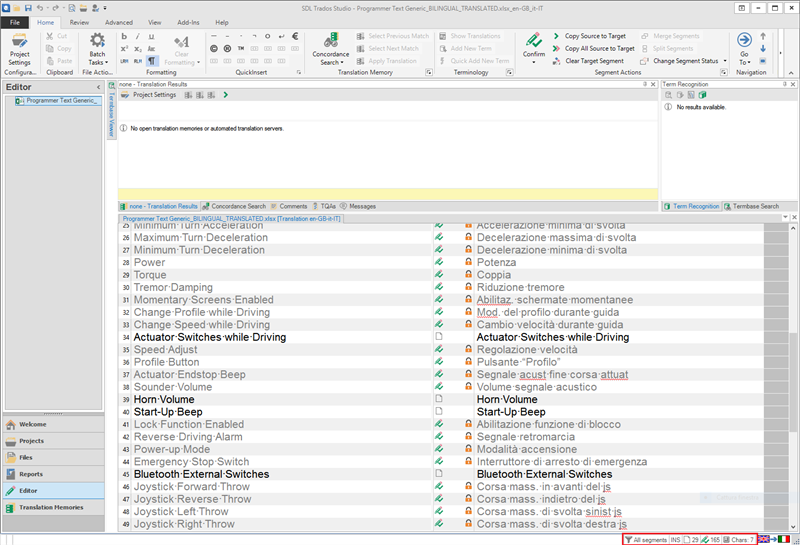Insert the TM trademark symbol
The image size is (800, 545).
(241, 48)
